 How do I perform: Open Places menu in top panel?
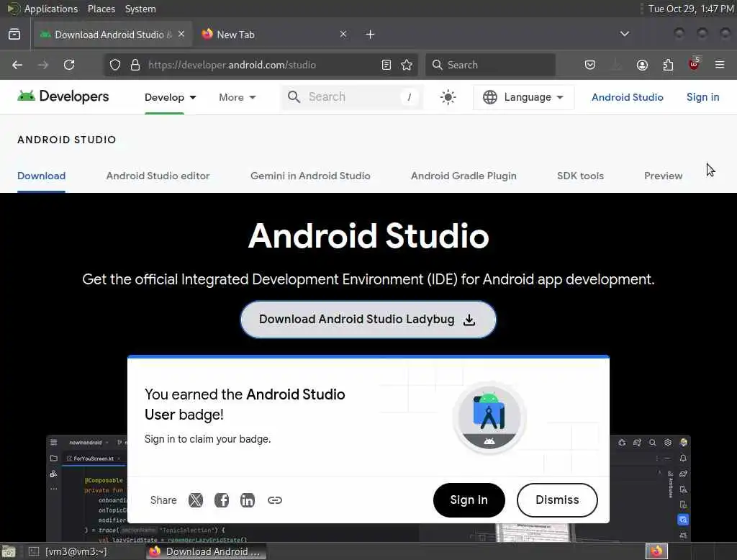(x=101, y=9)
